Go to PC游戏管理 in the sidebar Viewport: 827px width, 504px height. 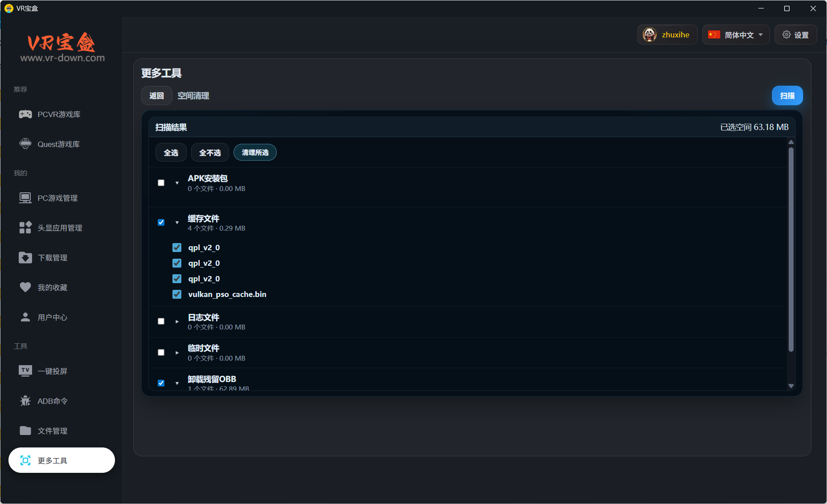[57, 198]
